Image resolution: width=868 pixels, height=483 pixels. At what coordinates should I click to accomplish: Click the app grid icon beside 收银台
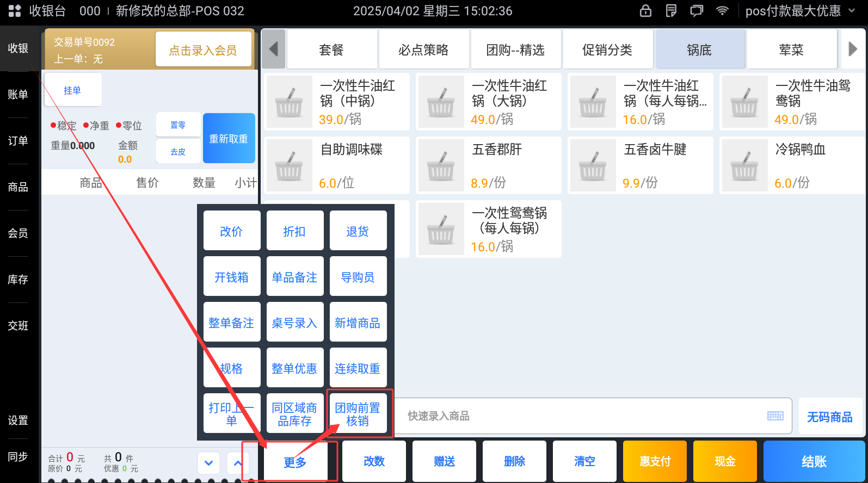(15, 11)
